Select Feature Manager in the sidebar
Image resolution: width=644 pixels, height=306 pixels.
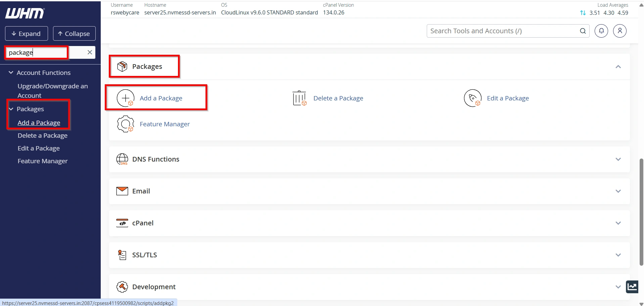43,161
